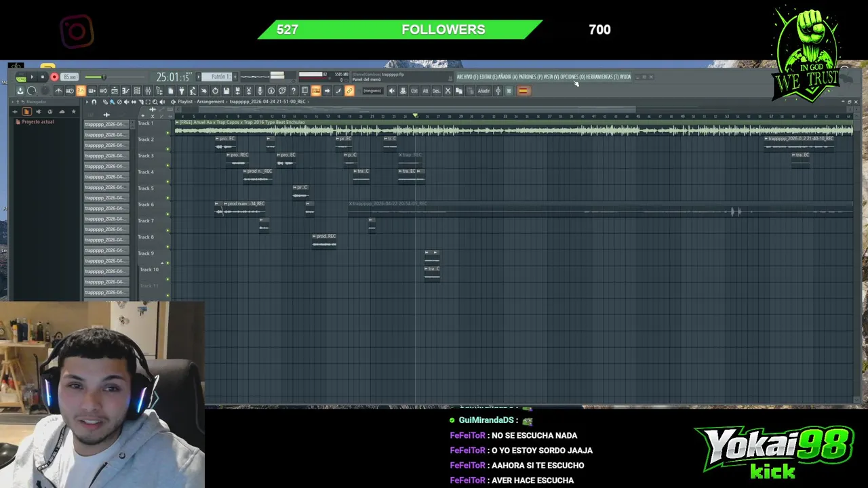The image size is (868, 488).
Task: Click the tempo field showing 85.000
Action: point(69,77)
